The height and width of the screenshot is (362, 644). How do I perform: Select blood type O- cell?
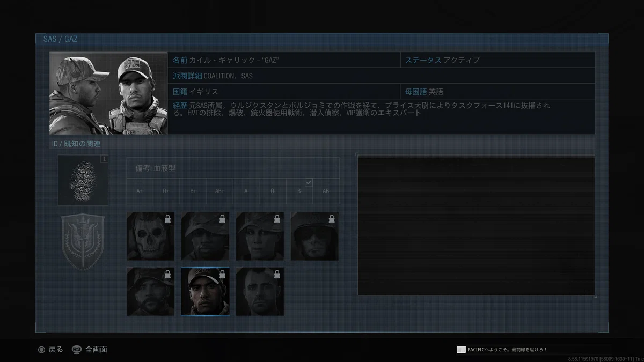click(x=273, y=191)
